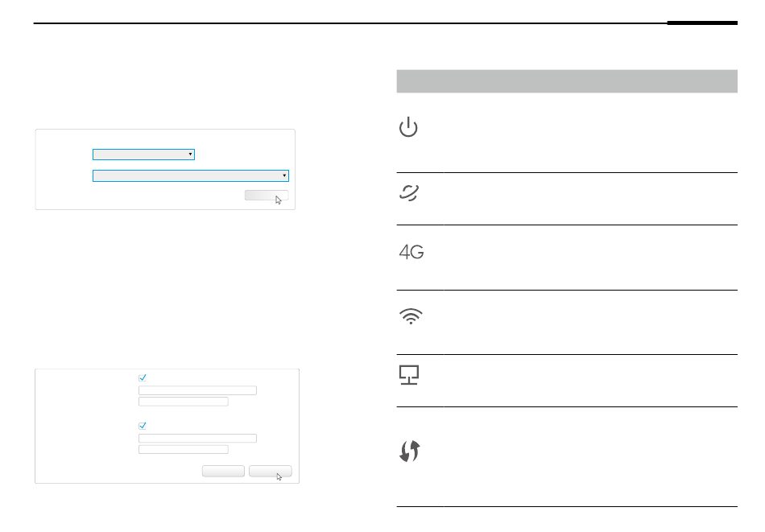Image resolution: width=765 pixels, height=532 pixels.
Task: Focus the short field under first checkbox
Action: click(184, 402)
